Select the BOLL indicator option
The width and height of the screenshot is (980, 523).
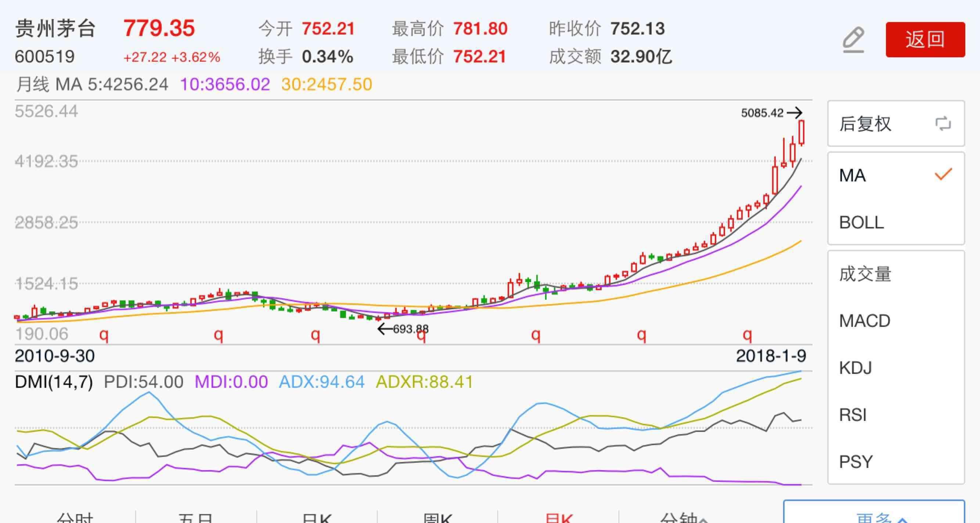pos(896,222)
